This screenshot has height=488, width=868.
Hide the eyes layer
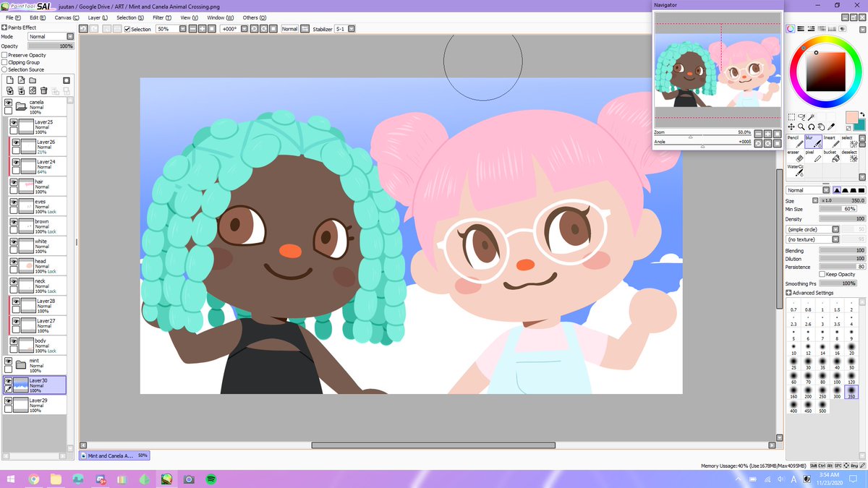click(x=14, y=202)
